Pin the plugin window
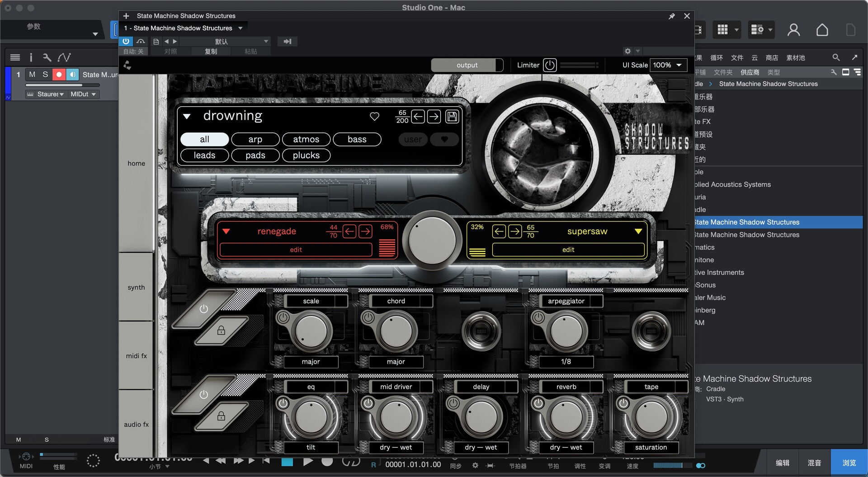 pyautogui.click(x=672, y=16)
